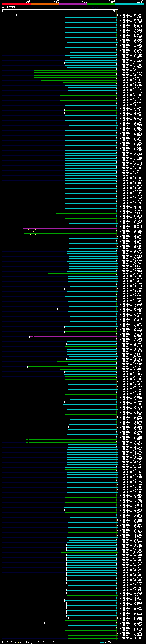Open the UniRef100_Q3HYW4 hit
Image resolution: width=146 pixels, height=644 pixels.
(131, 555)
